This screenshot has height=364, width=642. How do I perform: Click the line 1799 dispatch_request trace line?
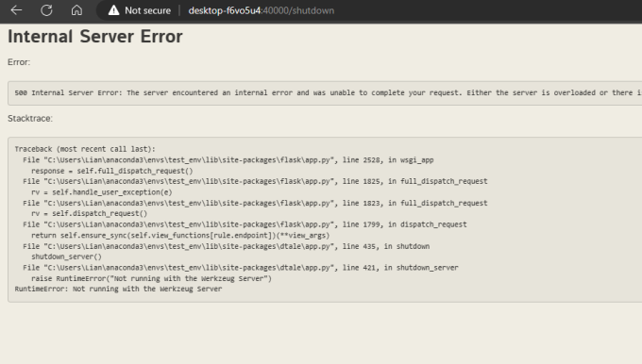point(245,224)
